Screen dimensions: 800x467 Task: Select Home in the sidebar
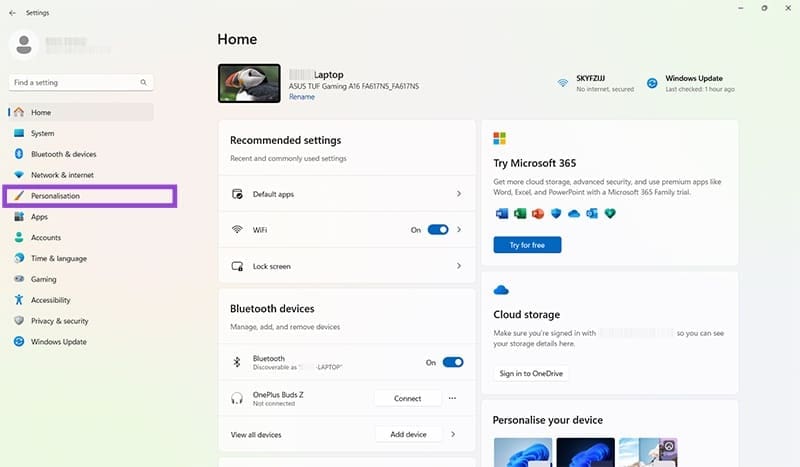tap(81, 112)
